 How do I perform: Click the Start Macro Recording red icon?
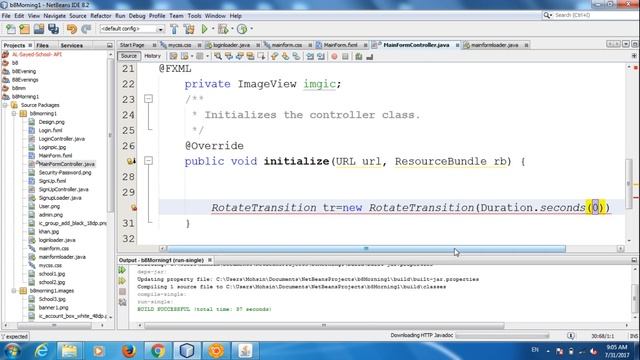pyautogui.click(x=334, y=56)
